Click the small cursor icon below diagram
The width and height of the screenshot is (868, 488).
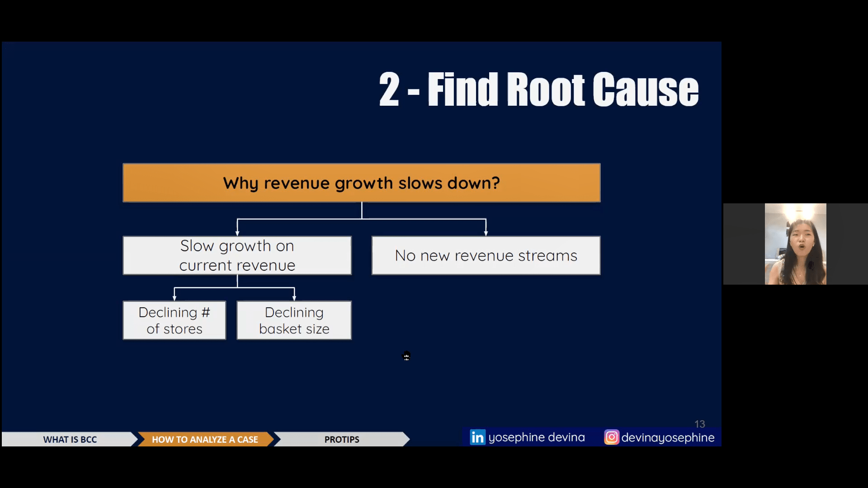(406, 357)
